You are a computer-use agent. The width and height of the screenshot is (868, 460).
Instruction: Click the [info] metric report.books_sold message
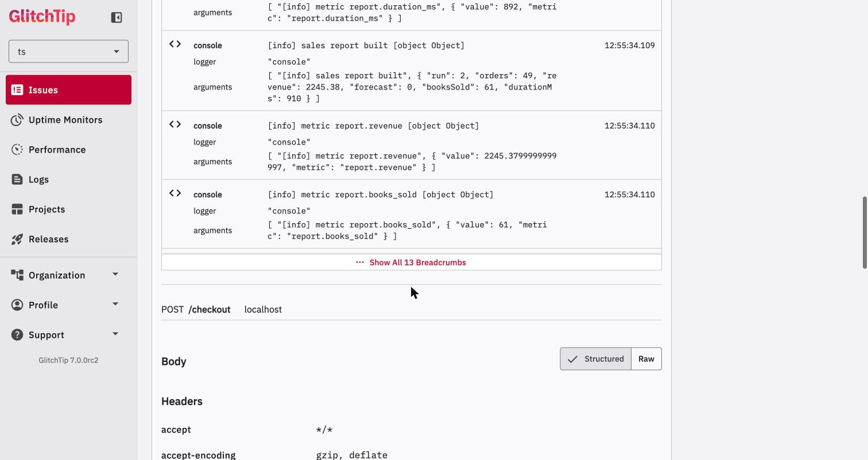click(381, 194)
